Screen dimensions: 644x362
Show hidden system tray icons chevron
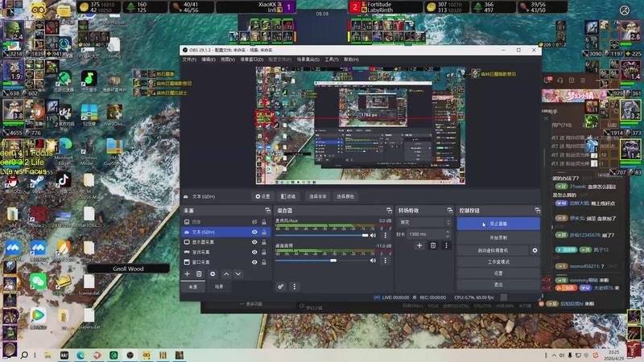[x=554, y=355]
